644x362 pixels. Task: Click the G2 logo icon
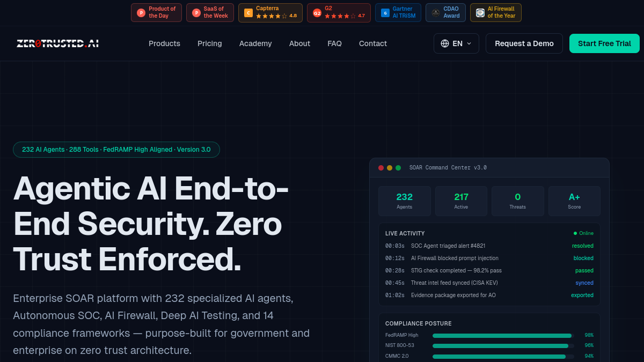pos(317,13)
